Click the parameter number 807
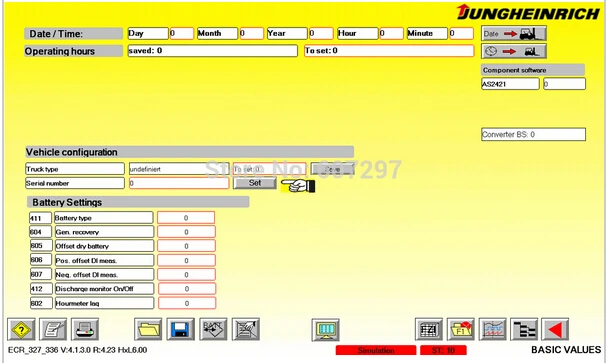Image resolution: width=607 pixels, height=363 pixels. (x=41, y=274)
